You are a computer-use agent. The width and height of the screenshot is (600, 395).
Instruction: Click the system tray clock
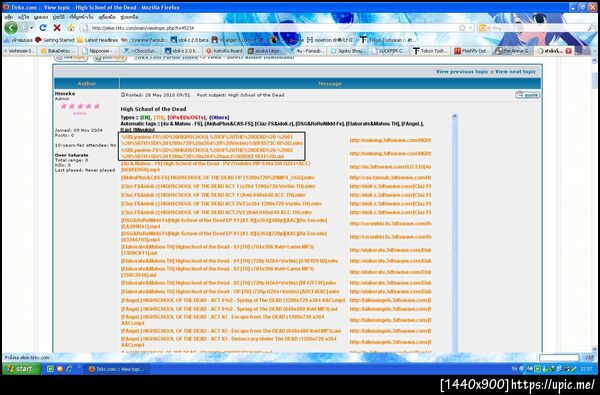click(x=586, y=369)
